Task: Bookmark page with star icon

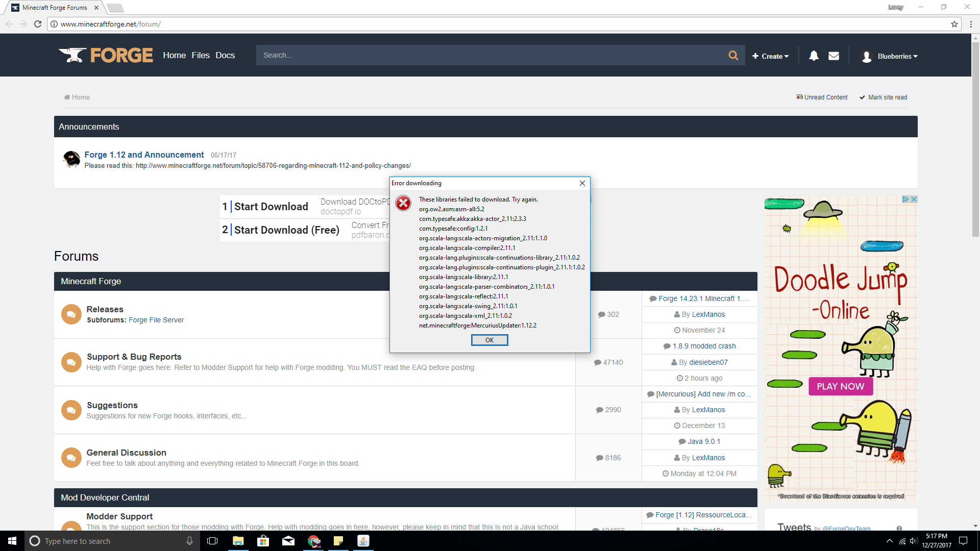Action: coord(954,24)
